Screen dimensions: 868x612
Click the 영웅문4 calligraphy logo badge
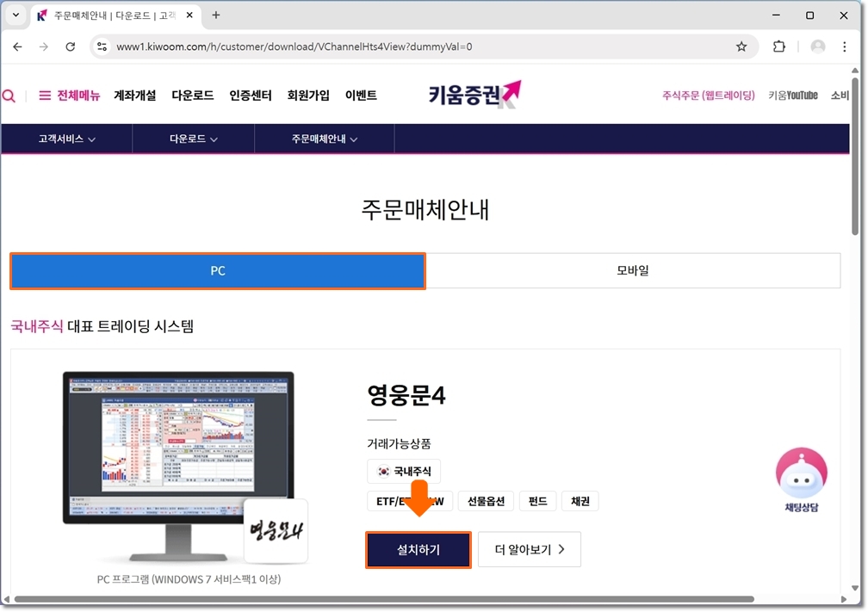(276, 530)
